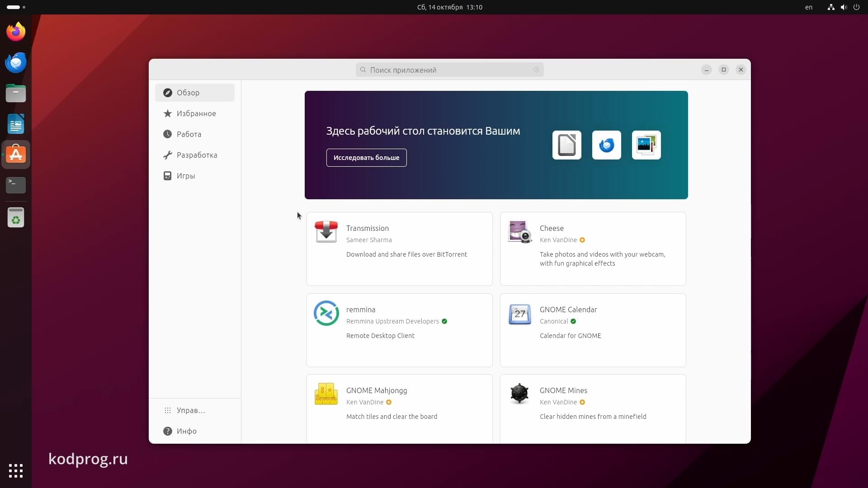Maximize the software center window
The width and height of the screenshot is (868, 488).
click(723, 70)
